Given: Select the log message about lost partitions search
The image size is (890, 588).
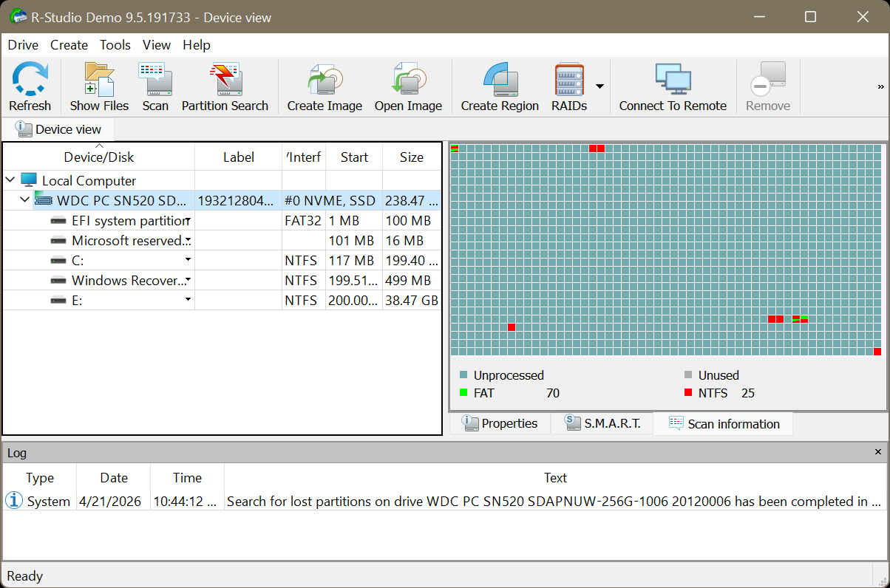Looking at the screenshot, I should coord(554,501).
